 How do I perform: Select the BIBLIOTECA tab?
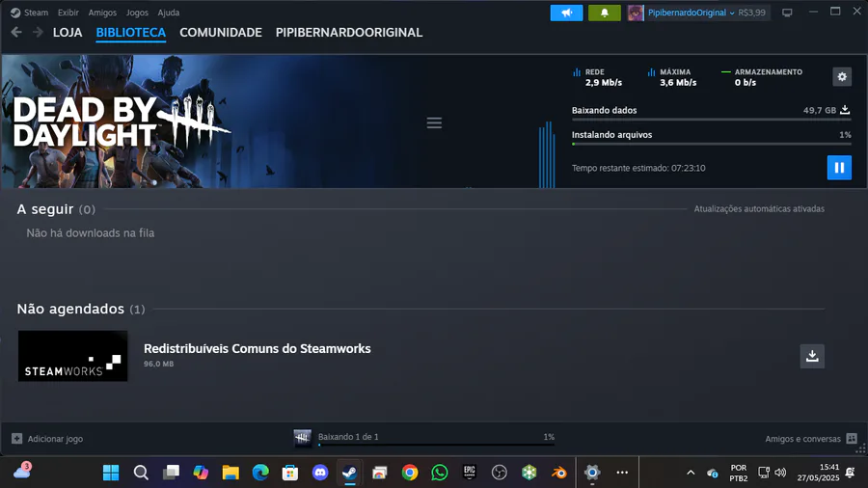pyautogui.click(x=130, y=32)
